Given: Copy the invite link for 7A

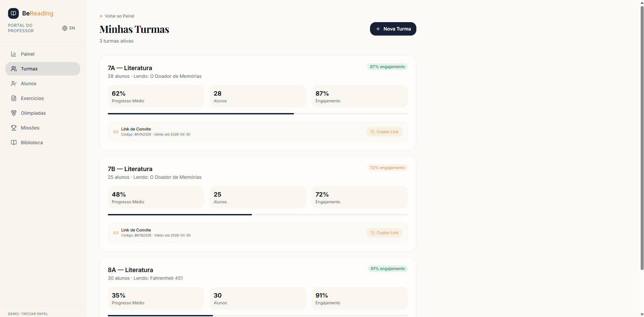Looking at the screenshot, I should pyautogui.click(x=384, y=132).
